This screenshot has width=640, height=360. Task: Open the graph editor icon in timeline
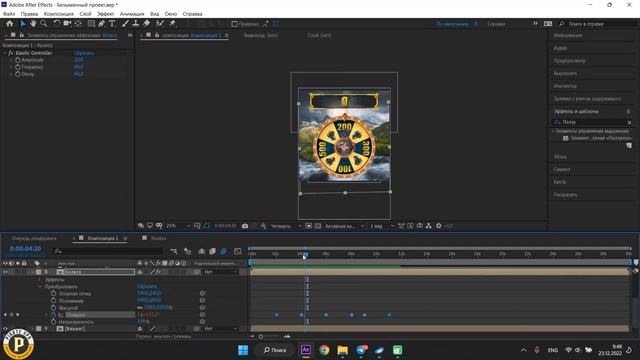(x=238, y=251)
